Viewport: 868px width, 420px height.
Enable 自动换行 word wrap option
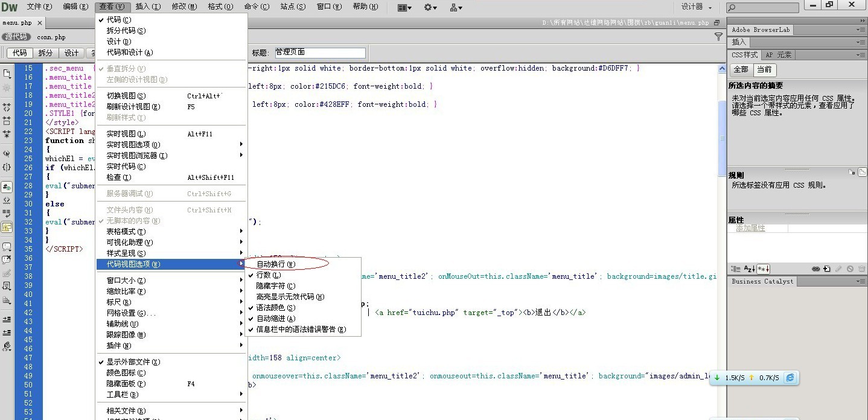(x=276, y=264)
